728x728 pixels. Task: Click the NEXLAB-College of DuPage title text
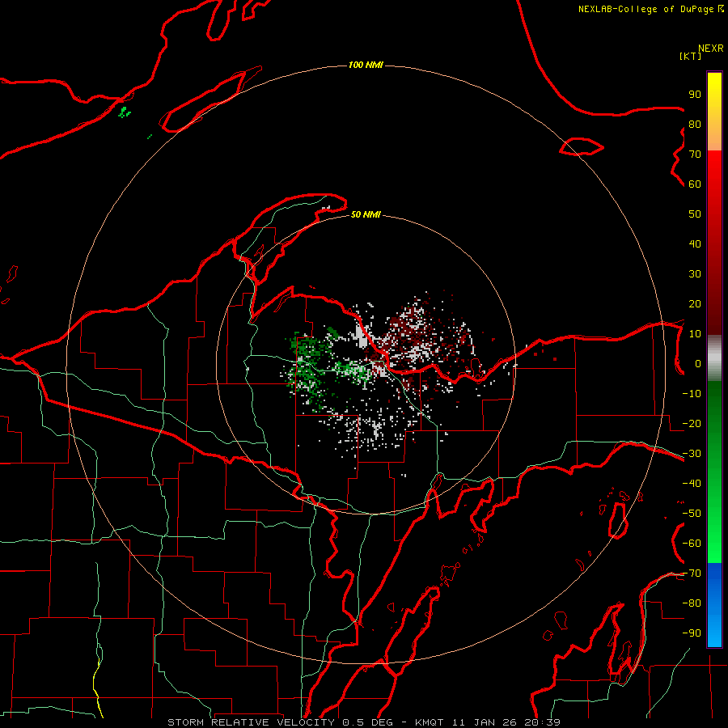tap(651, 9)
